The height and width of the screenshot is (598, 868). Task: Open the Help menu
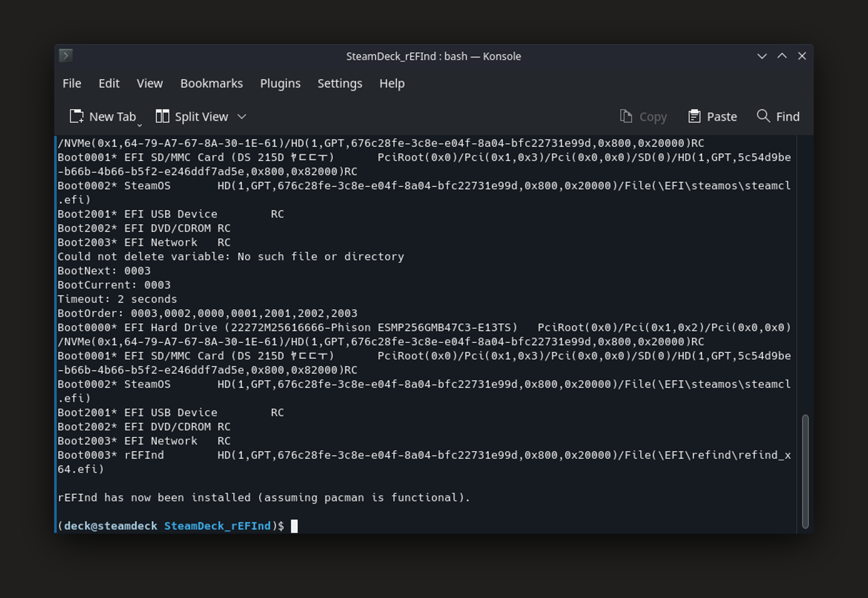392,83
